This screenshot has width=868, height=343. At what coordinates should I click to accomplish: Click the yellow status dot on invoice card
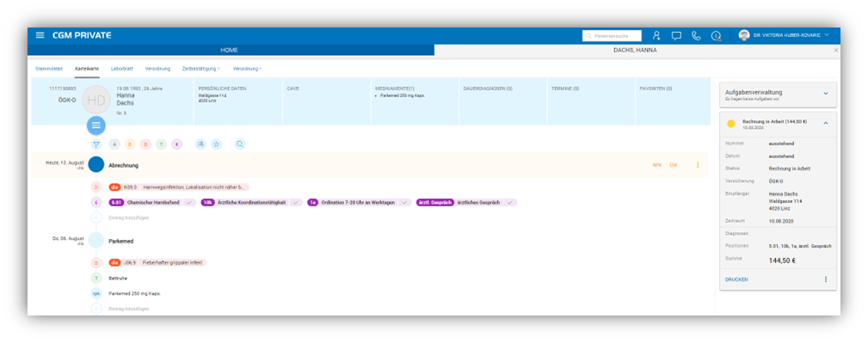click(x=730, y=124)
